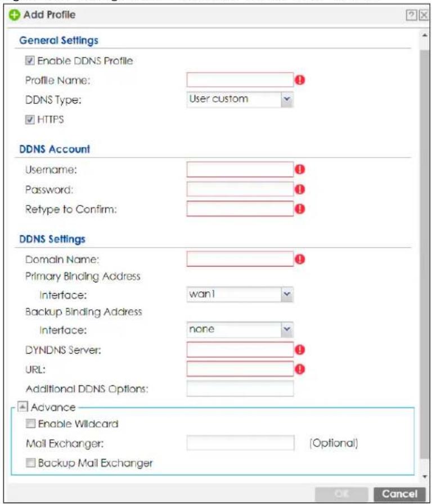Click the DYNDNS Server error indicator icon
432x504 pixels.
(x=300, y=350)
